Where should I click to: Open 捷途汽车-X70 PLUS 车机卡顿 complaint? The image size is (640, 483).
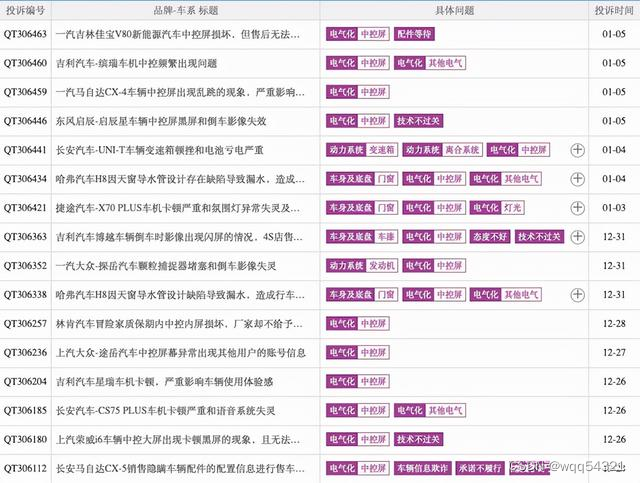(x=178, y=208)
